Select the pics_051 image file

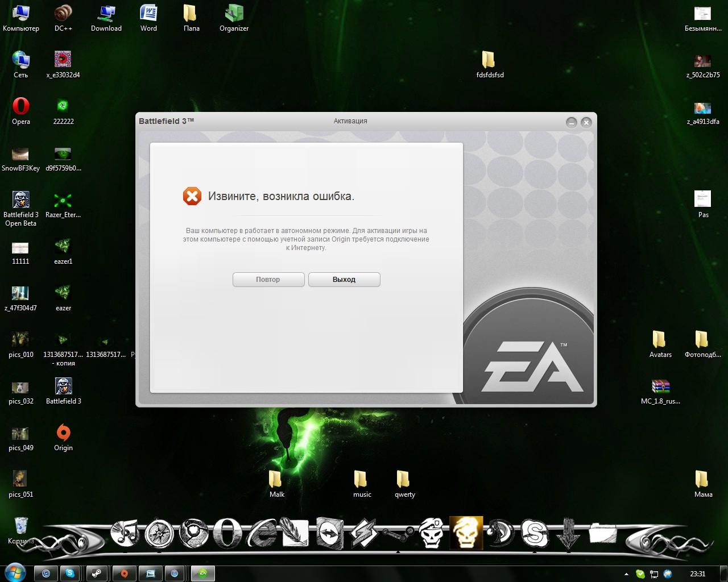point(21,484)
